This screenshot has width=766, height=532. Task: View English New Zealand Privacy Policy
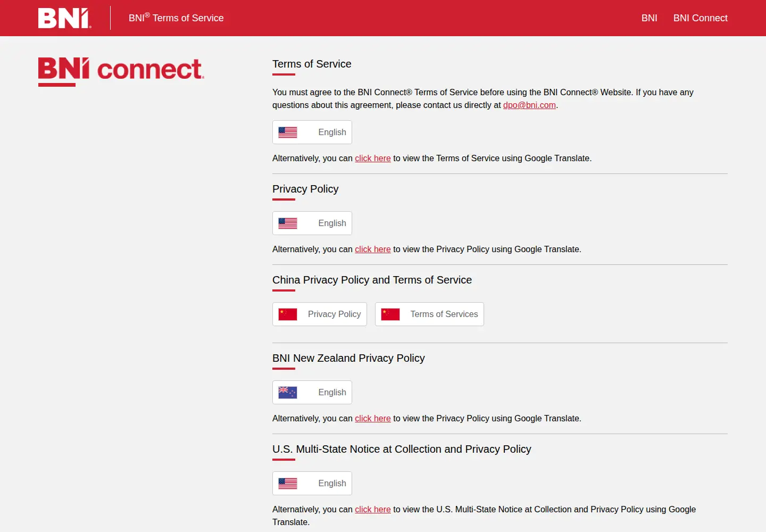312,393
